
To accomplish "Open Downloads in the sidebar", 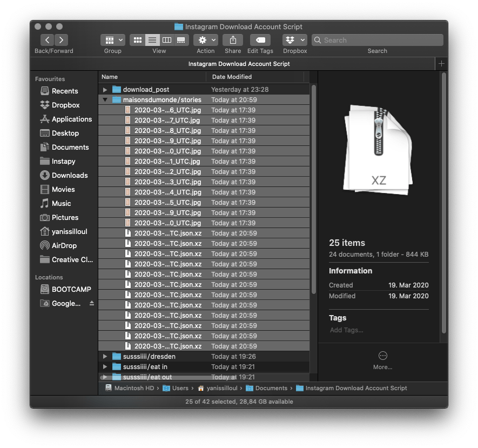I will (70, 175).
